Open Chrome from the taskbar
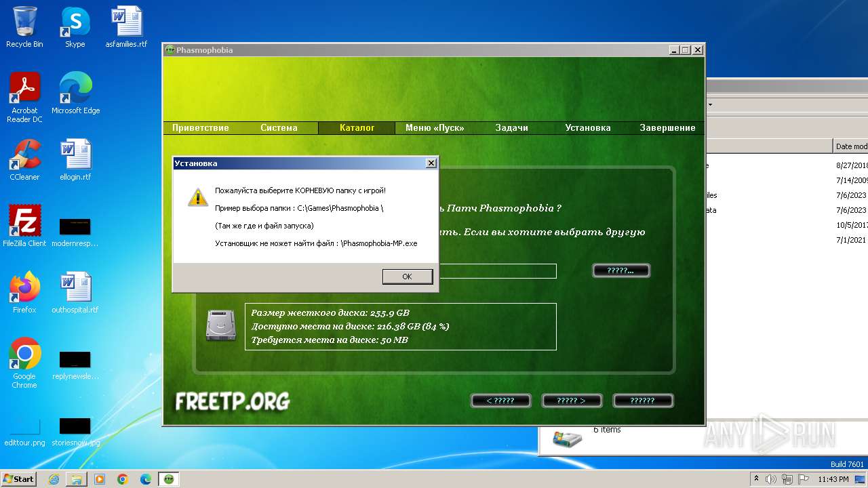 tap(123, 479)
